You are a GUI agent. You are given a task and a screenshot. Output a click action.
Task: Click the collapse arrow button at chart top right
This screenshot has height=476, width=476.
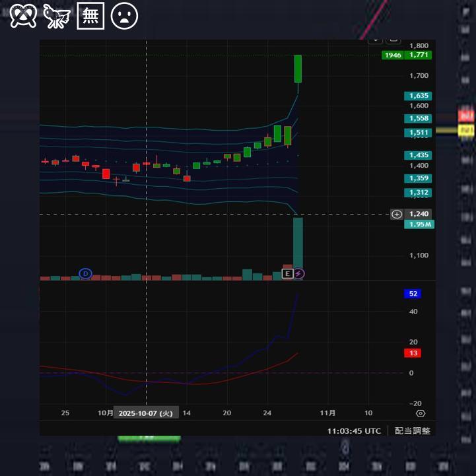[x=375, y=39]
